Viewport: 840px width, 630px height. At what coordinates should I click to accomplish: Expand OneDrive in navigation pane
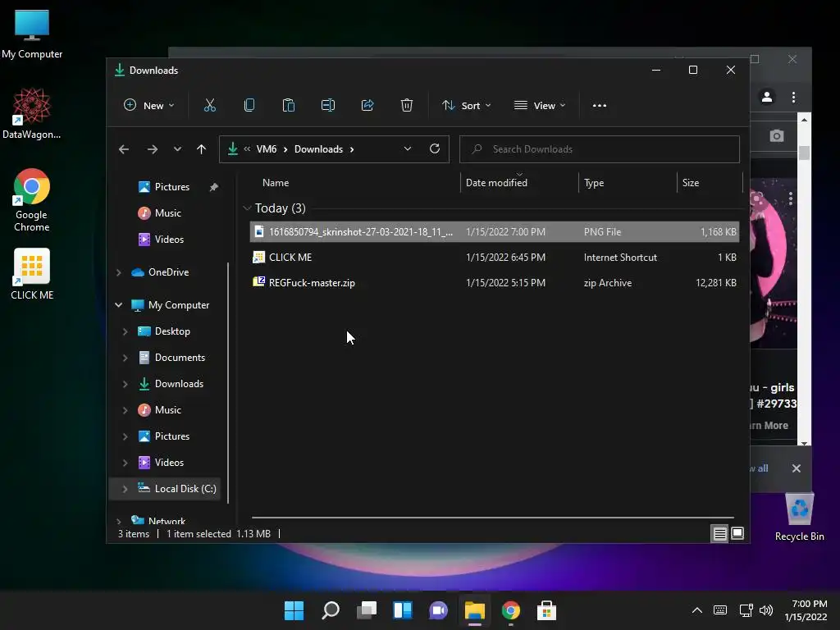click(x=118, y=272)
